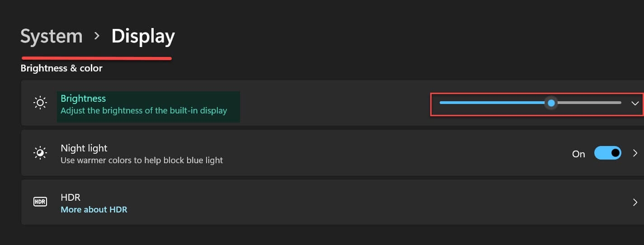
Task: Click the Night light icon
Action: (x=40, y=153)
